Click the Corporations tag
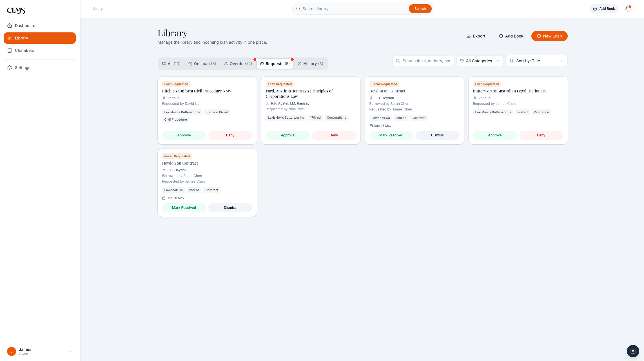The height and width of the screenshot is (361, 644). 336,118
